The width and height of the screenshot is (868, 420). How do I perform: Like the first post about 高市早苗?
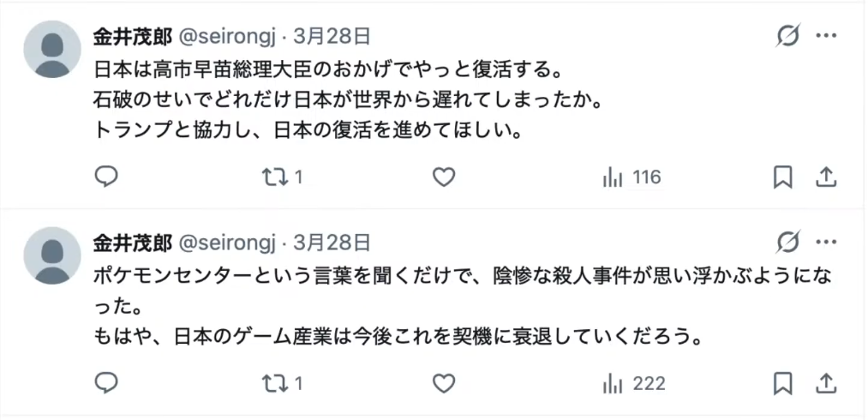(x=443, y=177)
